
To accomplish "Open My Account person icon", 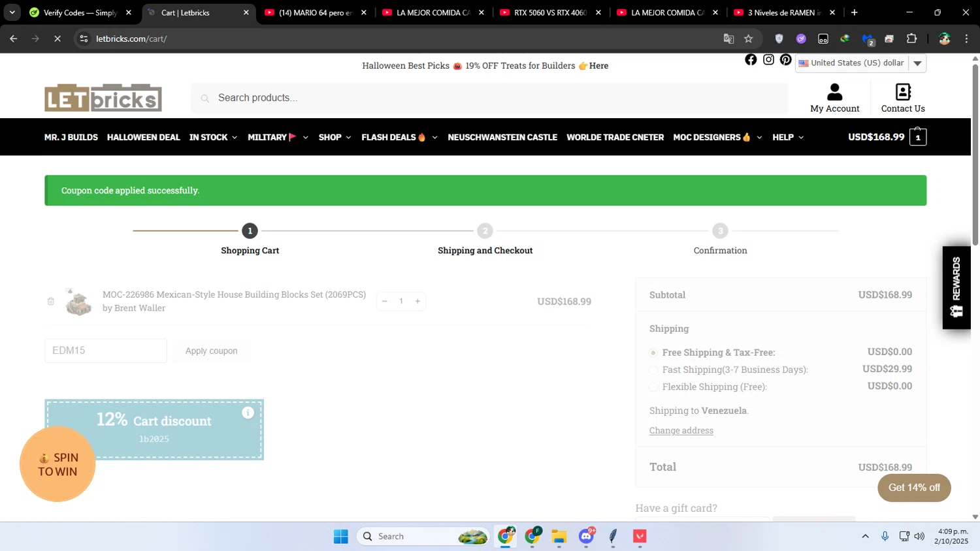I will (x=835, y=92).
